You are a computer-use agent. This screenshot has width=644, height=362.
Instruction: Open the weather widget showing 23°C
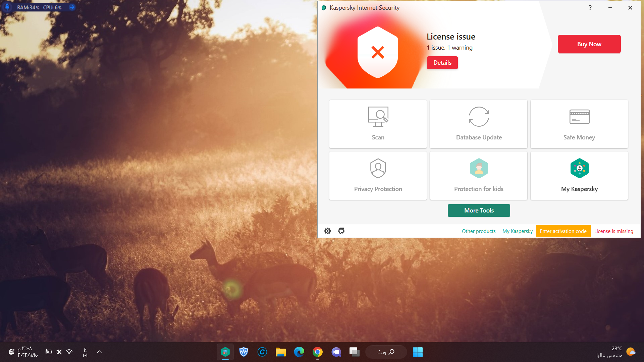click(x=615, y=352)
